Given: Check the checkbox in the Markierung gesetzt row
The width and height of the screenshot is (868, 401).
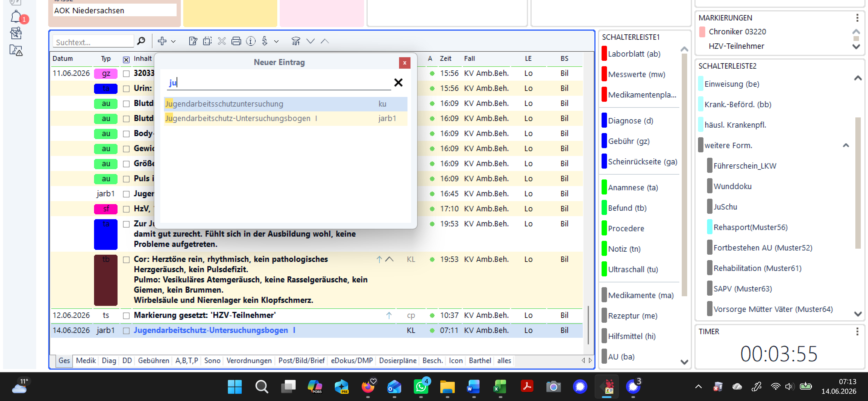Looking at the screenshot, I should coord(126,316).
